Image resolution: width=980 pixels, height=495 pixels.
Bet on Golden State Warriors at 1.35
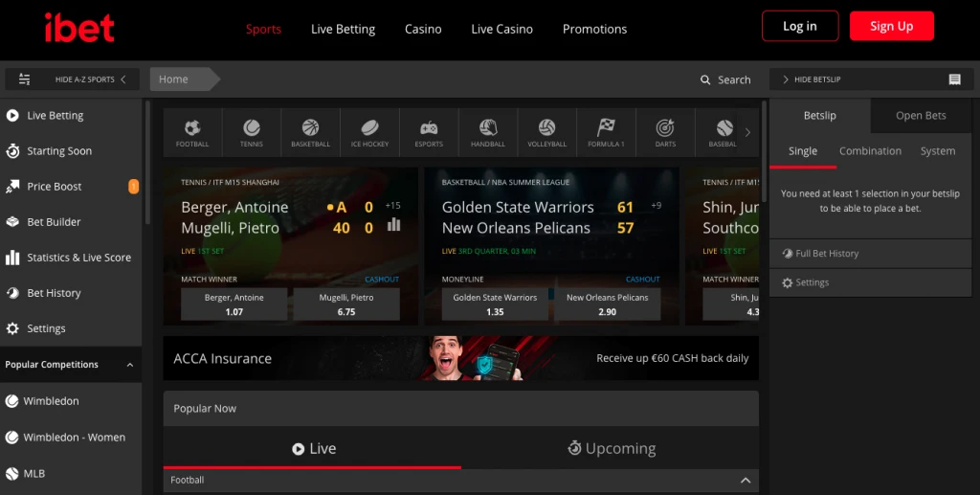(x=495, y=304)
